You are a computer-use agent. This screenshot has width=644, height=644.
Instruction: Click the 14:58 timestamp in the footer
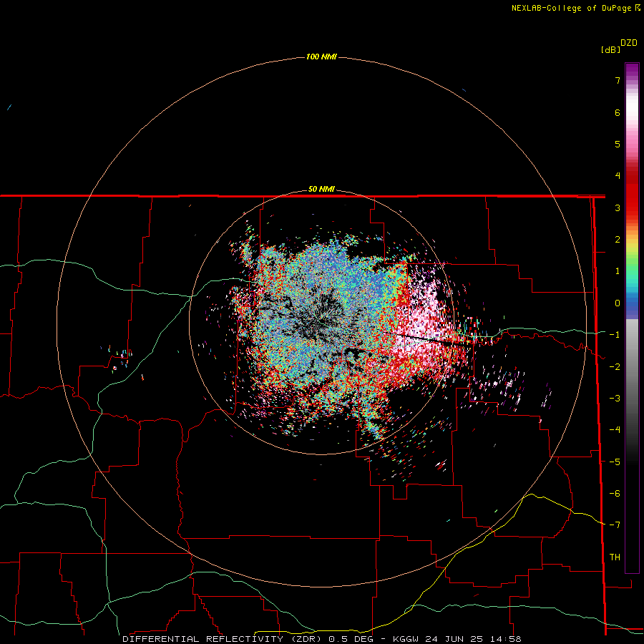pos(505,639)
